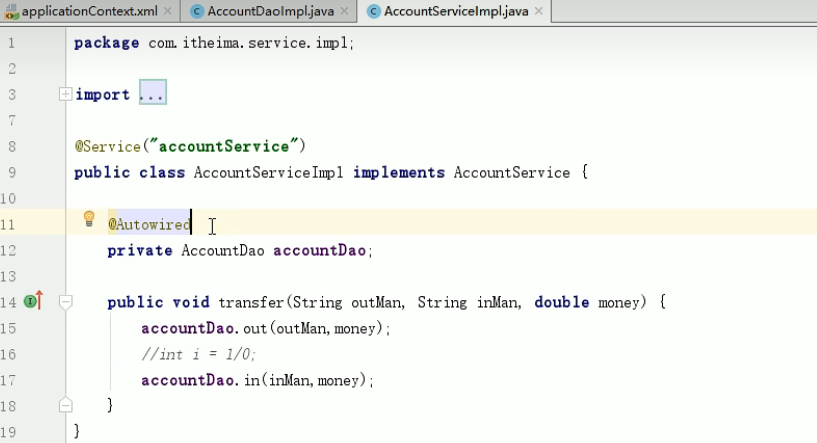Click the commented //int i = 1/0 line

[199, 354]
